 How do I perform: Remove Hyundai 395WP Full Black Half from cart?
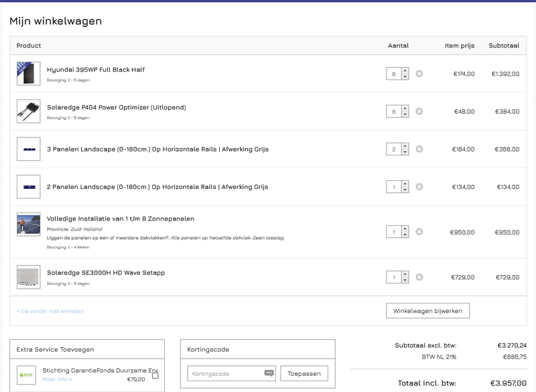click(419, 74)
